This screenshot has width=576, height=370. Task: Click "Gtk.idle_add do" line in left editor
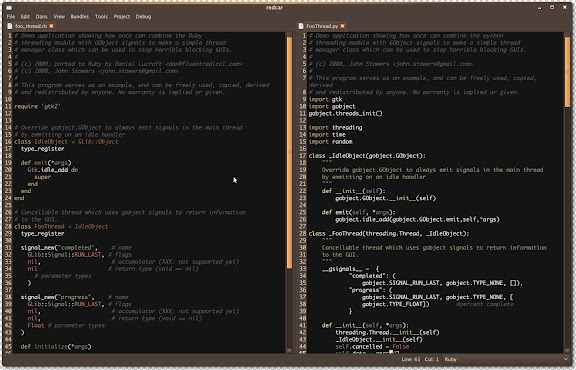point(53,170)
